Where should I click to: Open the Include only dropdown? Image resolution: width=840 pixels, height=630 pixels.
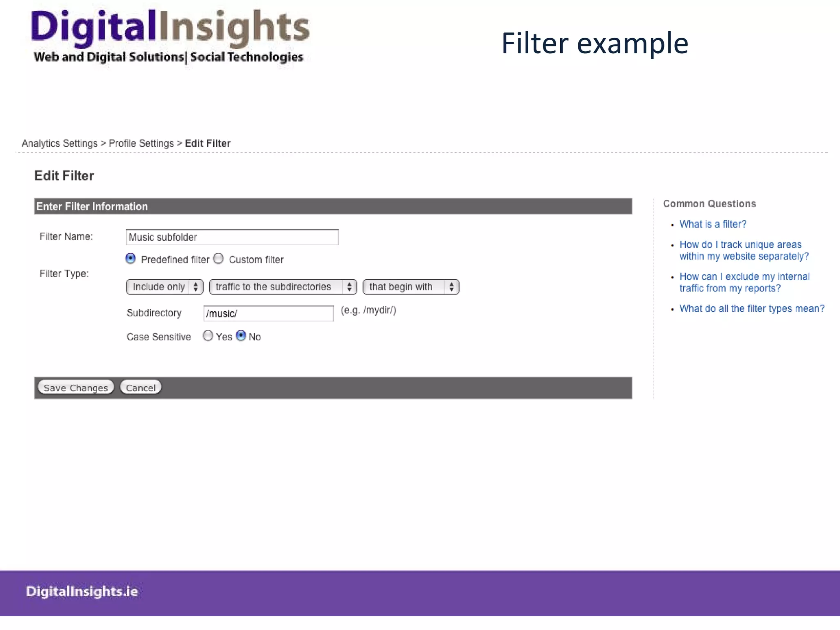pyautogui.click(x=165, y=287)
